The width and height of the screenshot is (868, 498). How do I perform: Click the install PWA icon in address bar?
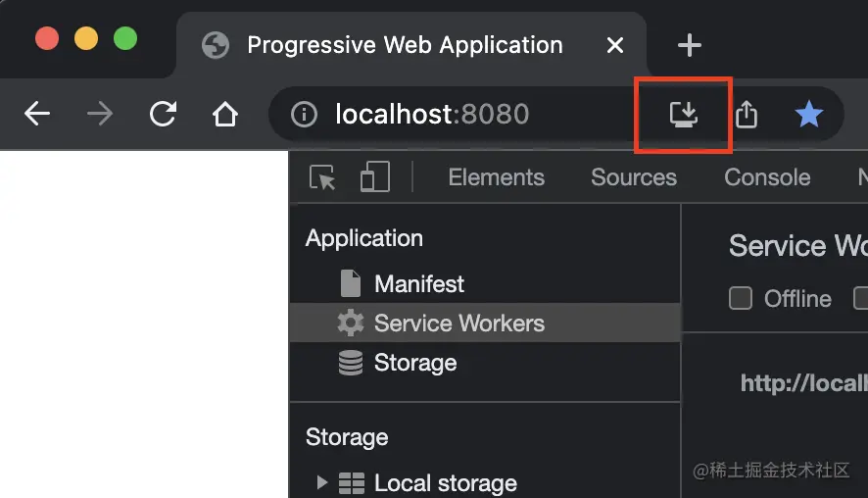tap(684, 115)
